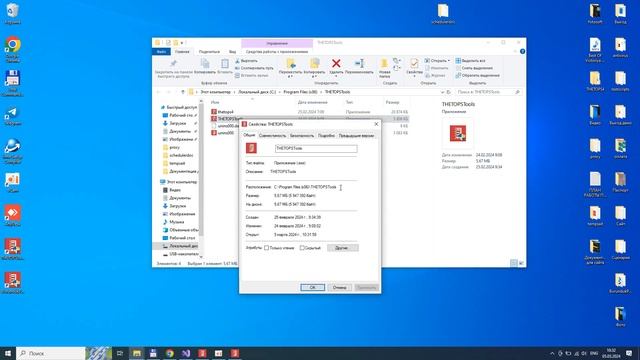Select proxy folder in Explorer sidebar
Image resolution: width=640 pixels, height=360 pixels.
click(x=174, y=147)
